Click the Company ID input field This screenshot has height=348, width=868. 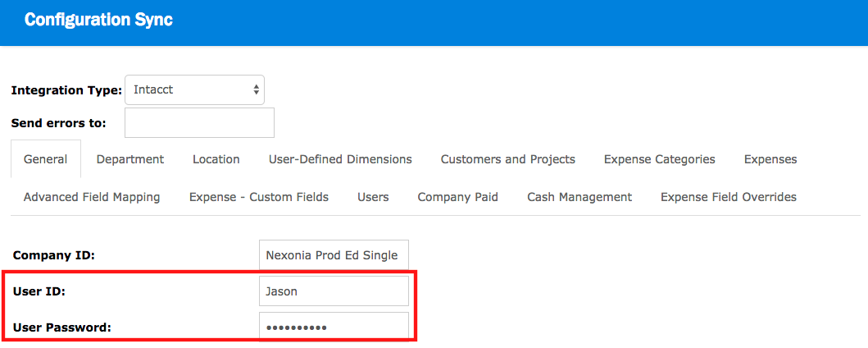point(333,255)
